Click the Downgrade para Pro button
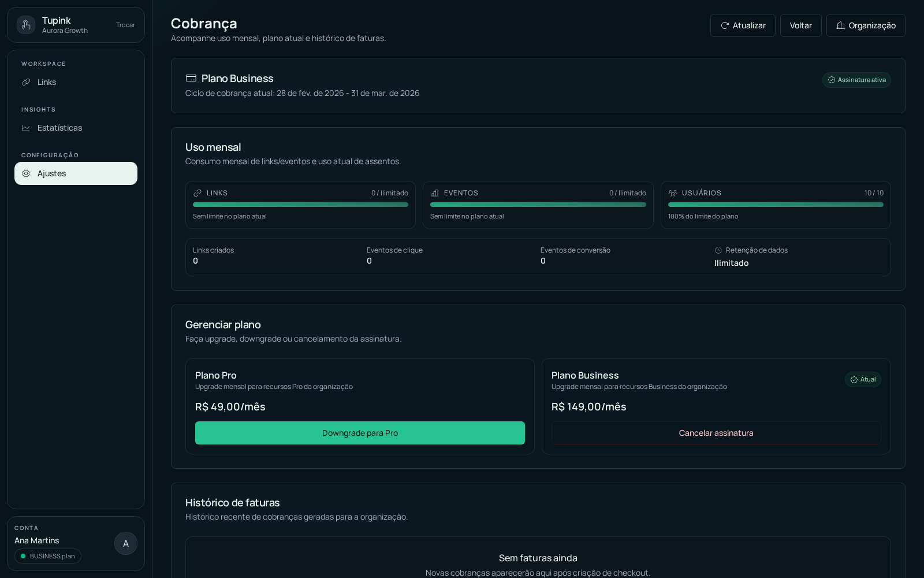 pyautogui.click(x=360, y=432)
